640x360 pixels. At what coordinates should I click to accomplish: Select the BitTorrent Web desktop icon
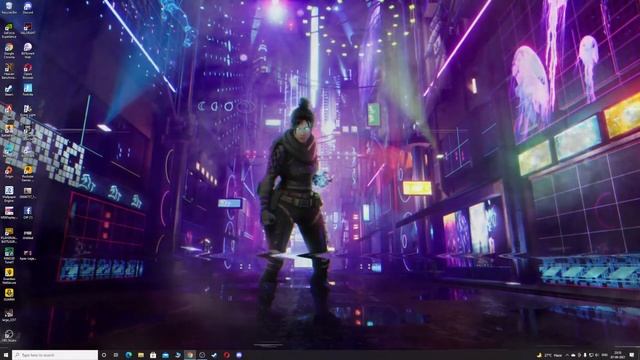pyautogui.click(x=28, y=51)
